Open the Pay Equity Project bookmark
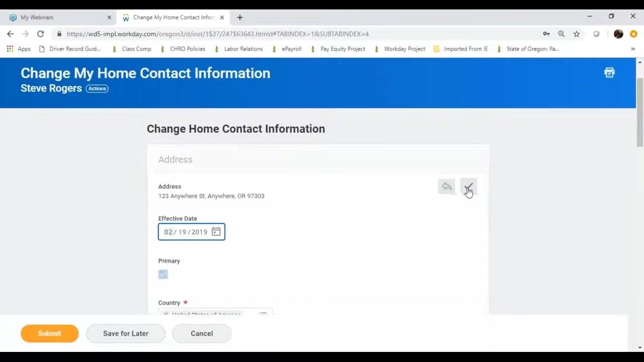This screenshot has width=644, height=362. (338, 49)
